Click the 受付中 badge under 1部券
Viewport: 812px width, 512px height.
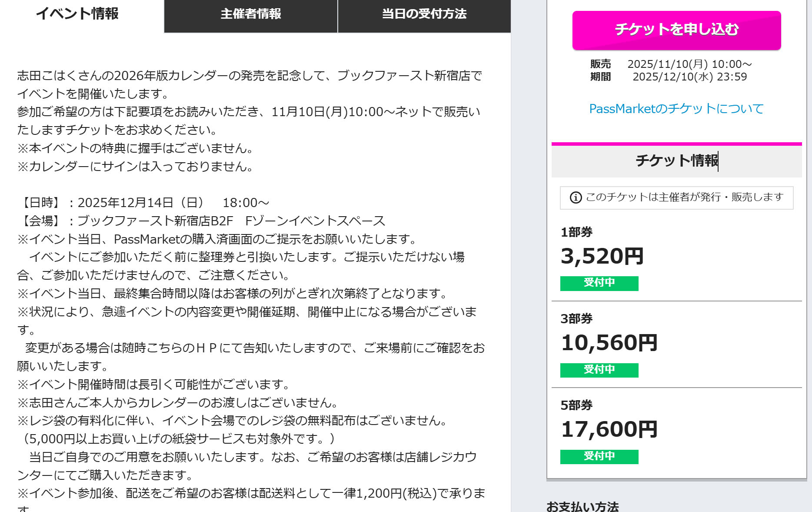coord(599,283)
